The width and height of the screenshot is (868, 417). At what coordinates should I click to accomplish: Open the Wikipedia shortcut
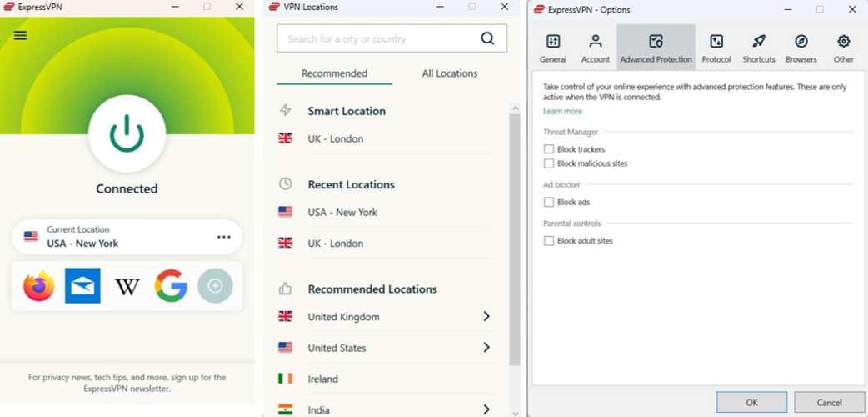point(127,287)
